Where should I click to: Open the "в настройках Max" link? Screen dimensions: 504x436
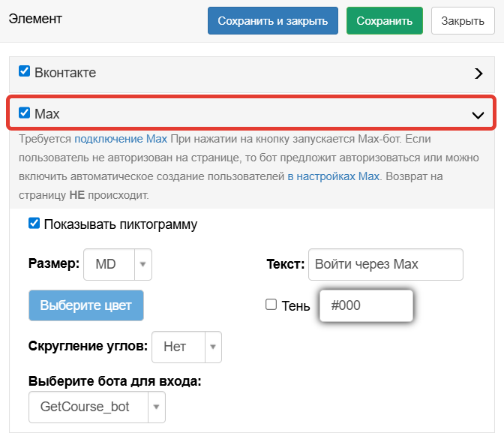(333, 176)
